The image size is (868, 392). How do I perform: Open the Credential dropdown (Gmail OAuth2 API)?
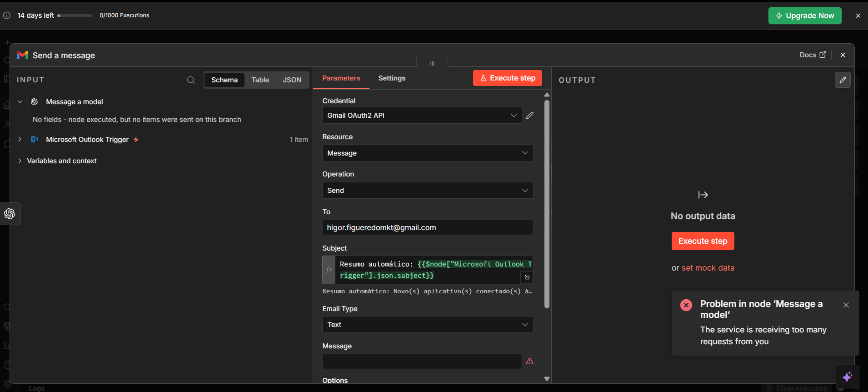(422, 116)
